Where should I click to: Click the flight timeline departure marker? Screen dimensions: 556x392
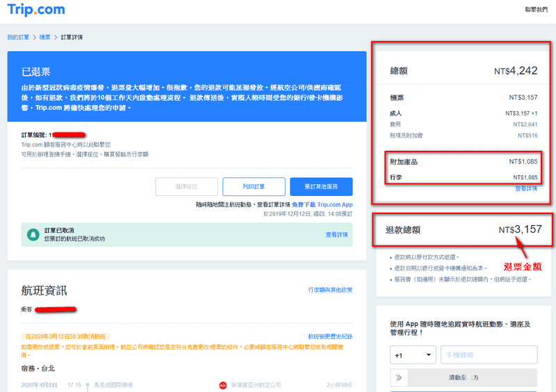point(88,384)
